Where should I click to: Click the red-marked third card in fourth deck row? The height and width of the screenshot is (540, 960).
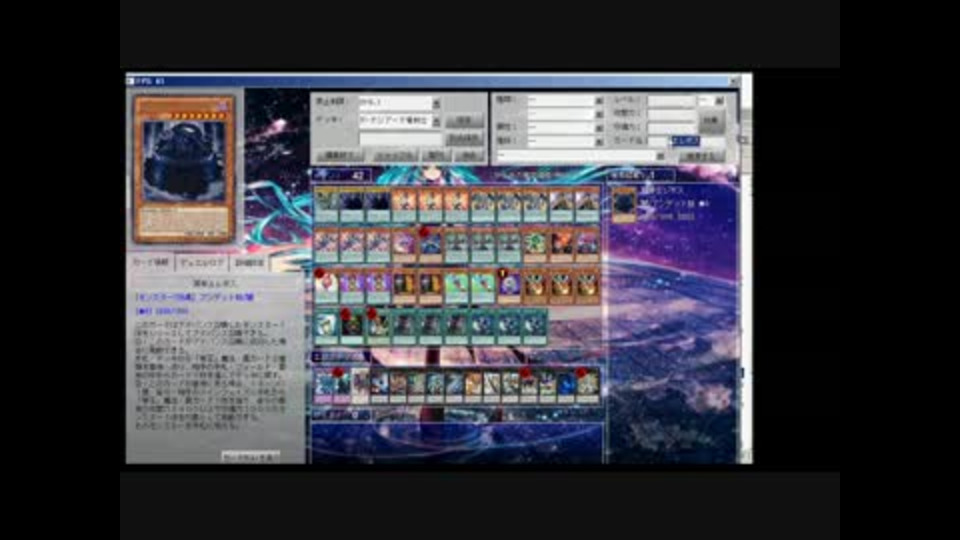378,328
